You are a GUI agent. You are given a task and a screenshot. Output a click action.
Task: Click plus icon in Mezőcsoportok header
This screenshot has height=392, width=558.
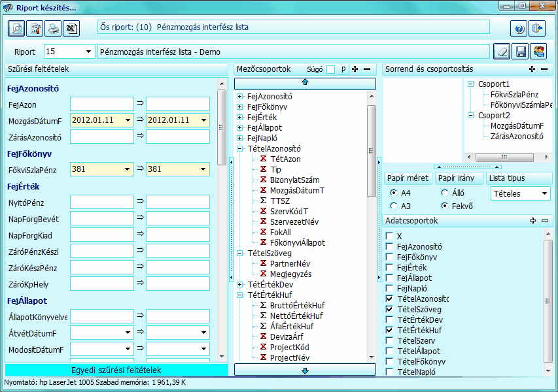pyautogui.click(x=355, y=69)
